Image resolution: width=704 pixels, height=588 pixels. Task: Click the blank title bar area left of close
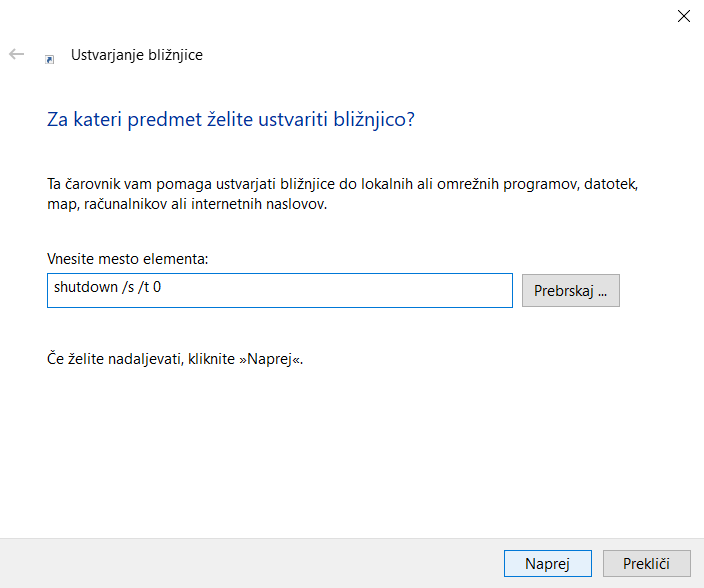400,15
